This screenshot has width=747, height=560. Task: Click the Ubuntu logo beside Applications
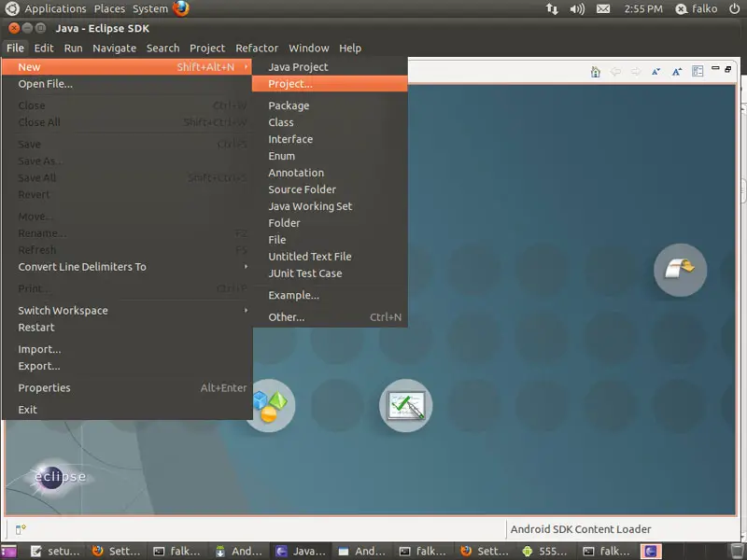click(x=12, y=8)
